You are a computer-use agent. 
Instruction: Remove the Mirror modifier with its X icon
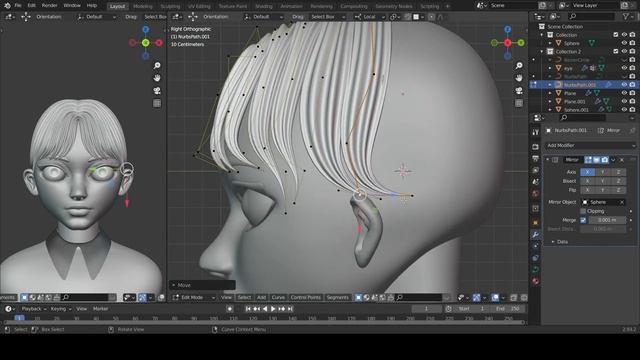point(622,160)
